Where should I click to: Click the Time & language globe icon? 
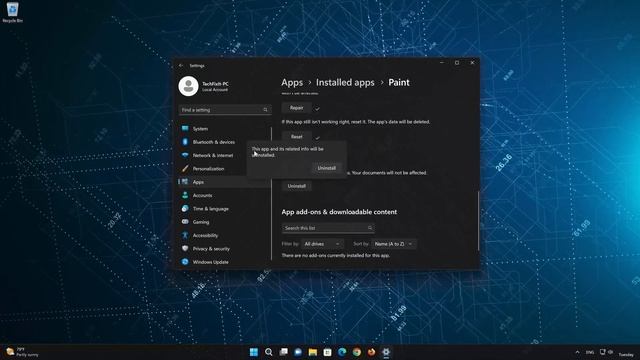tap(185, 209)
